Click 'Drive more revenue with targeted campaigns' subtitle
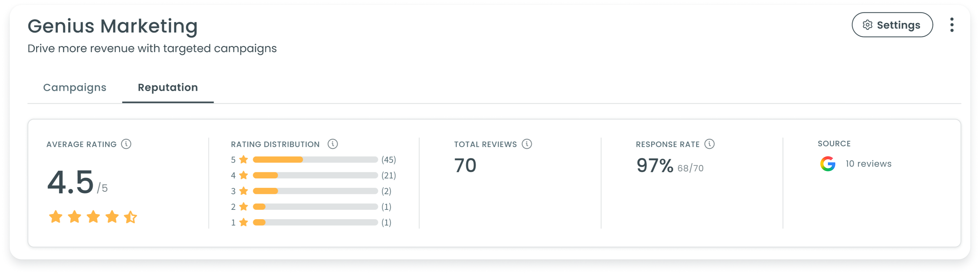This screenshot has width=980, height=274. 152,48
